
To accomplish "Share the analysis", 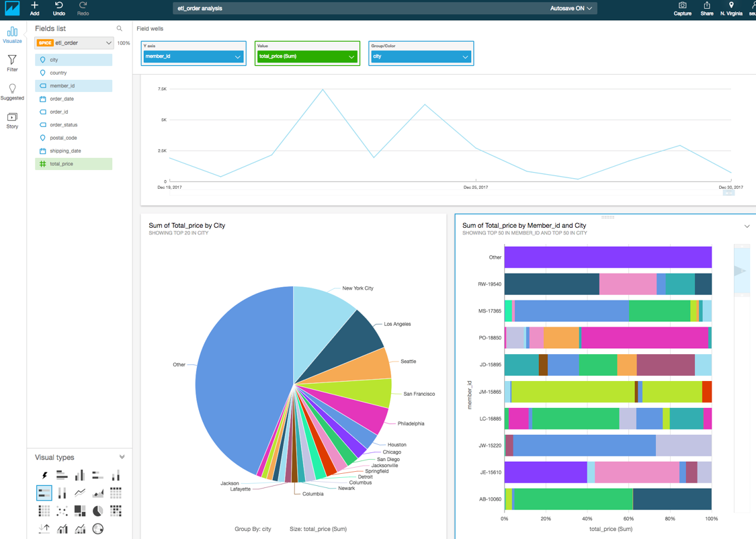I will (x=707, y=8).
